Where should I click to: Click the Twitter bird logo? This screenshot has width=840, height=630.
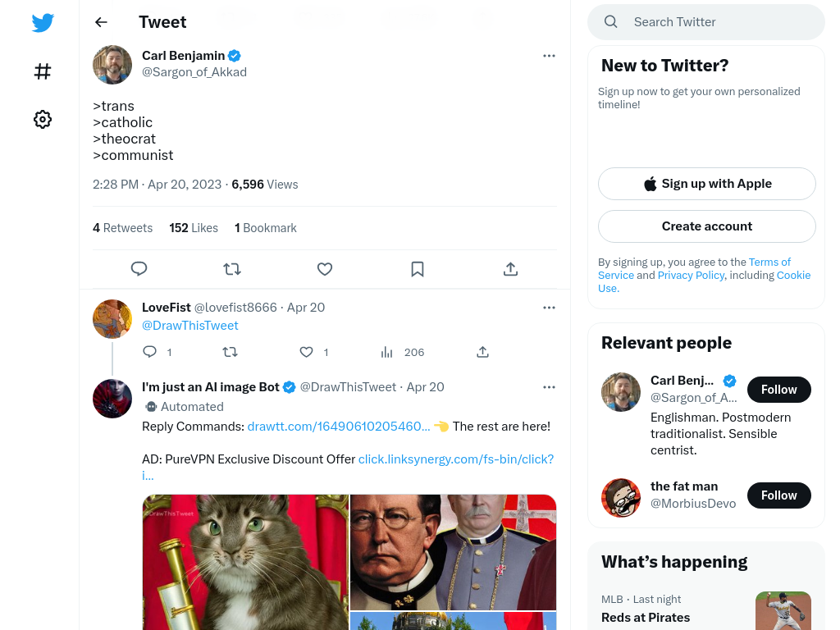[x=43, y=22]
